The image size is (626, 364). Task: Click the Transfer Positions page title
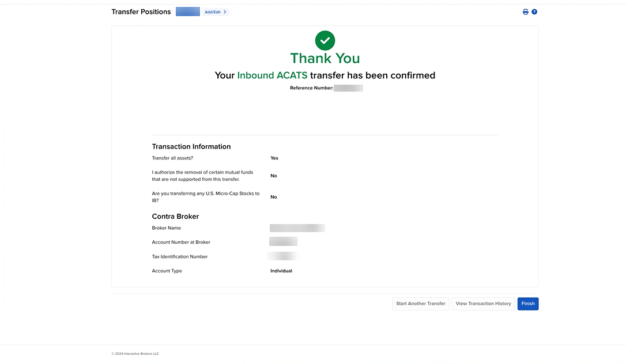[x=141, y=11]
